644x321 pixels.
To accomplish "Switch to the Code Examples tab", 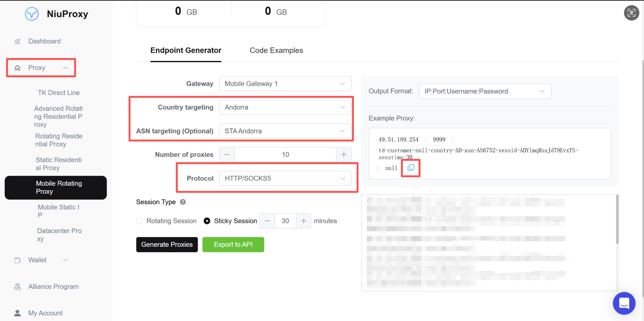I will pyautogui.click(x=276, y=51).
